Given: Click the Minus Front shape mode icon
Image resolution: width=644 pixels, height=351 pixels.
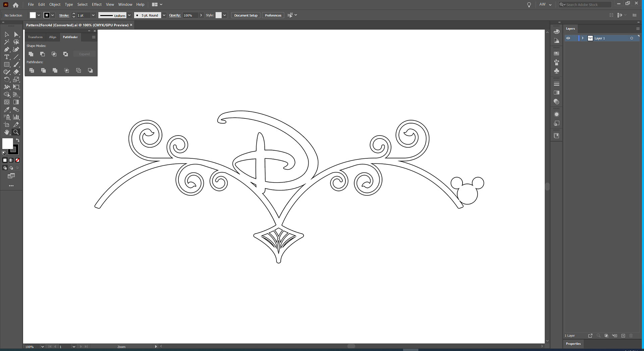Looking at the screenshot, I should tap(42, 54).
